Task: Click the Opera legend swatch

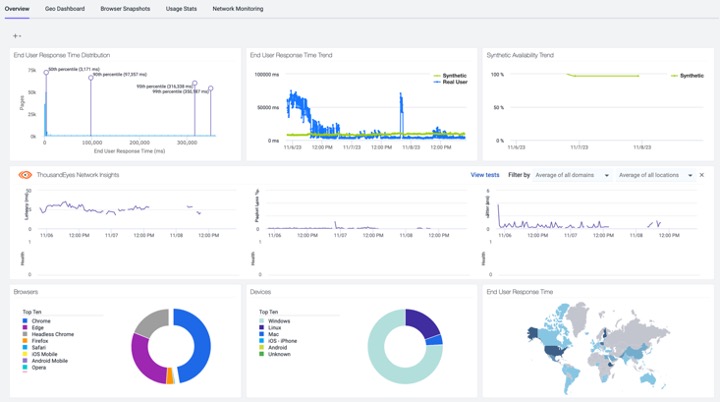Action: tap(25, 368)
